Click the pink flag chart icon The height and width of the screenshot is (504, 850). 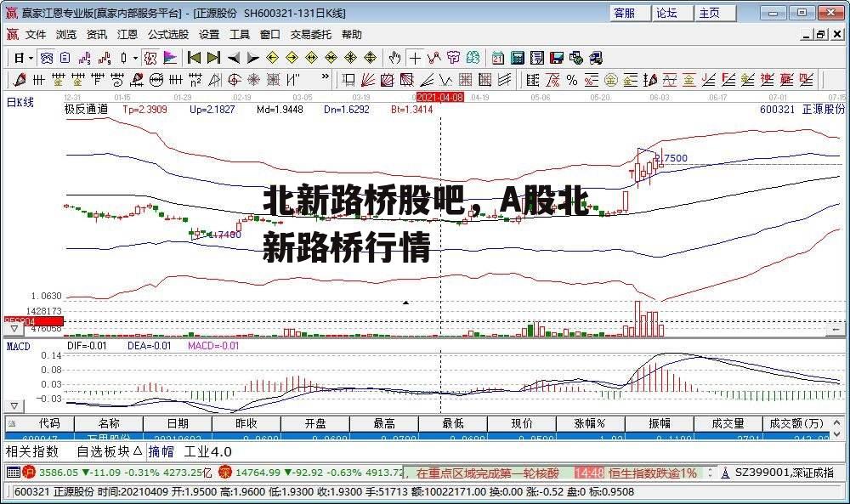[x=170, y=58]
